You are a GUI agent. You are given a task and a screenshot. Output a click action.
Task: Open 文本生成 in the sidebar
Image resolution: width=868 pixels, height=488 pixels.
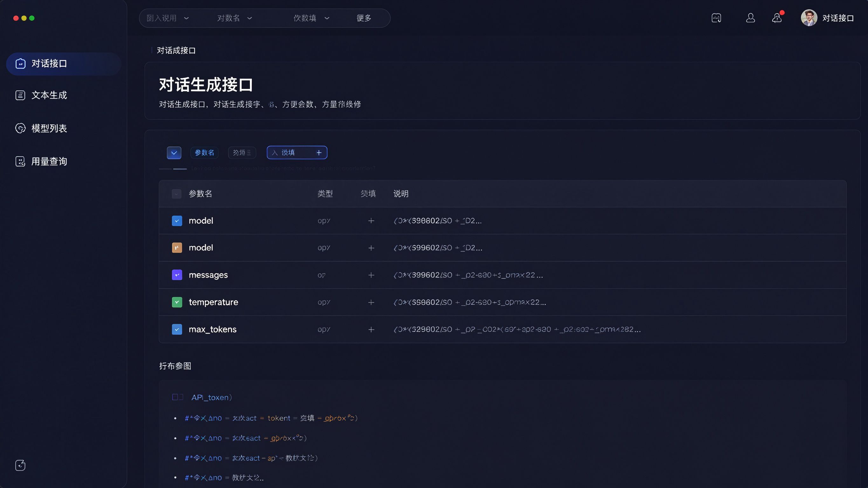tap(49, 95)
